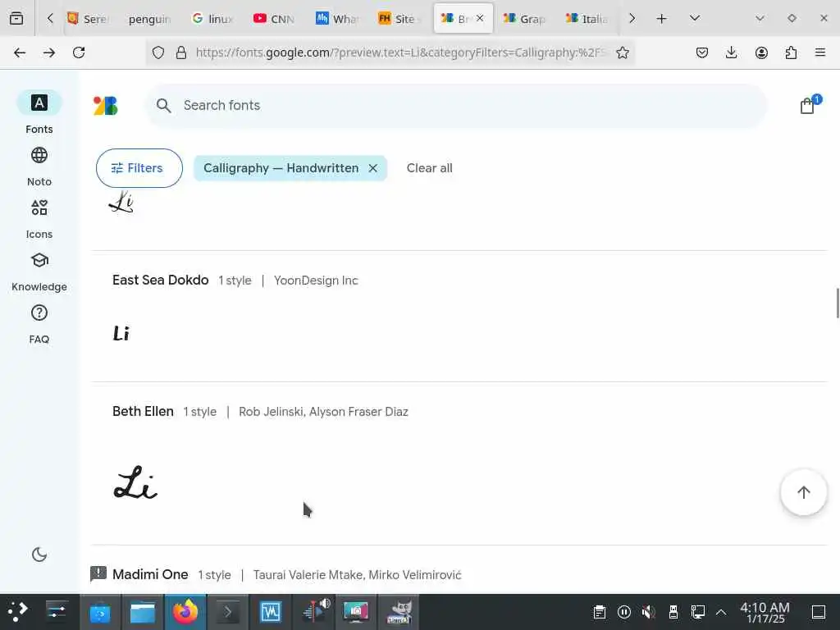840x630 pixels.
Task: Open the application launcher in taskbar
Action: point(18,611)
